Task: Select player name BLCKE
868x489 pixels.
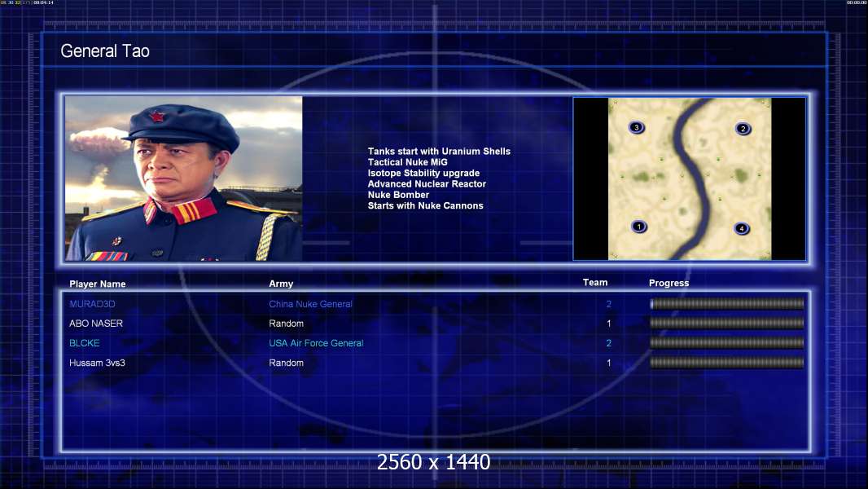Action: pos(85,343)
